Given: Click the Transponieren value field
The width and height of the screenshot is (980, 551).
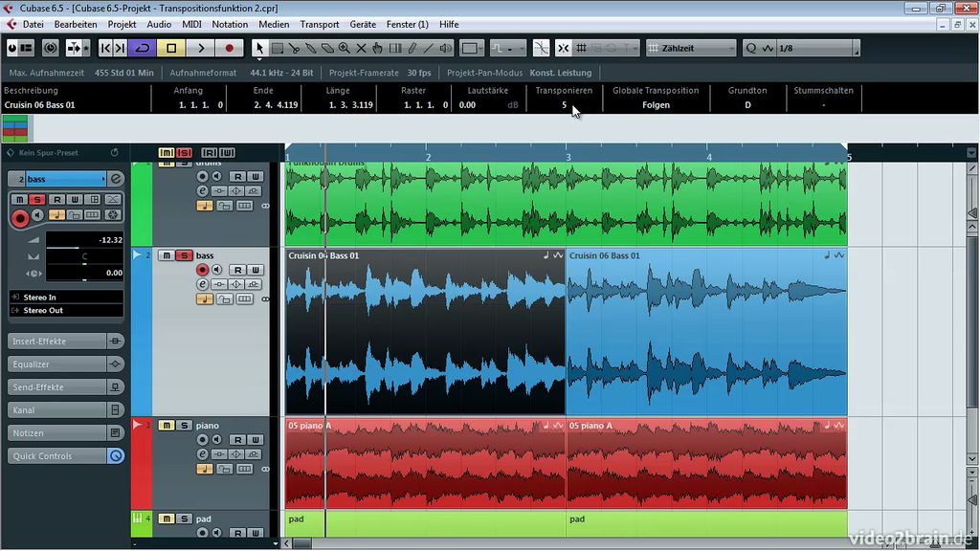Looking at the screenshot, I should click(x=564, y=105).
